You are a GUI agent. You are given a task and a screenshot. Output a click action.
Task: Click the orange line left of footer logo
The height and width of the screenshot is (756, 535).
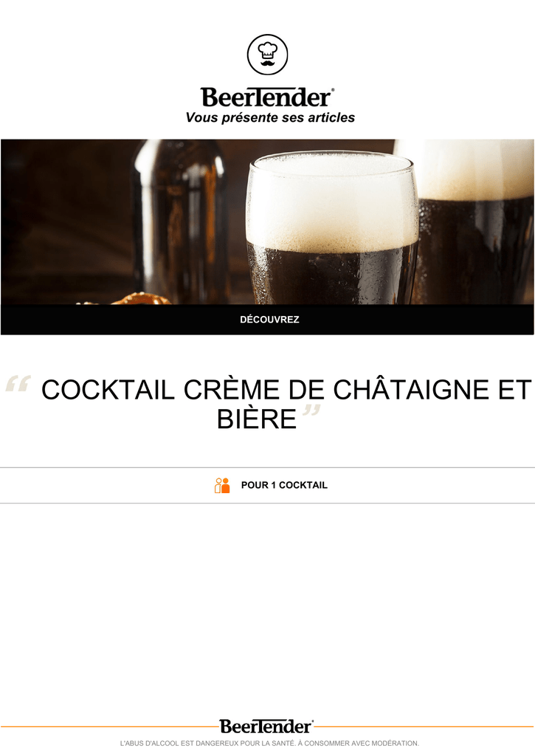tap(110, 726)
